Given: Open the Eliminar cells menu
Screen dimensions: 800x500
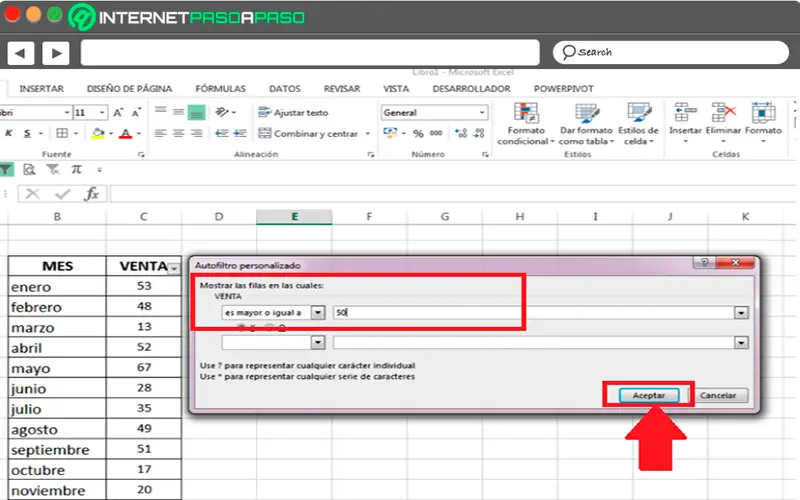Looking at the screenshot, I should [723, 122].
